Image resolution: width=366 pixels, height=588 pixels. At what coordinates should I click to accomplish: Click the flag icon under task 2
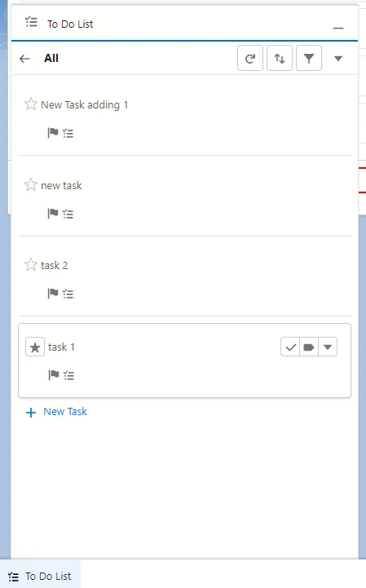[x=53, y=294]
